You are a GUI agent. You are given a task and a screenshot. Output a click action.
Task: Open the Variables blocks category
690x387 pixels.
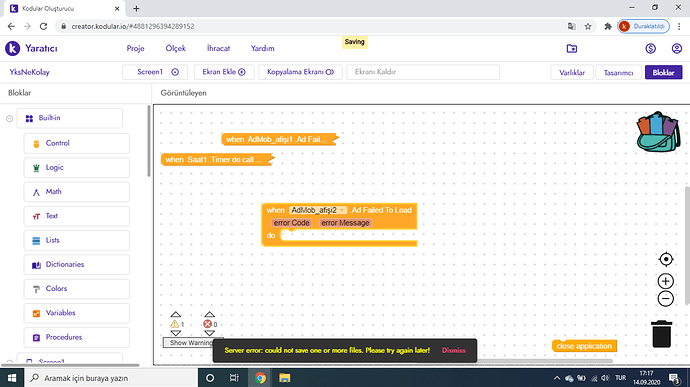click(x=77, y=313)
